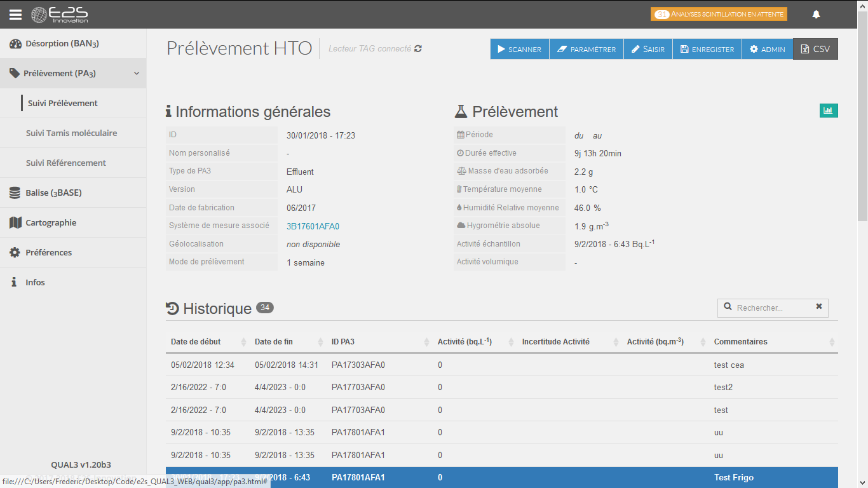Export data with the CSV button
868x488 pixels.
(x=815, y=49)
